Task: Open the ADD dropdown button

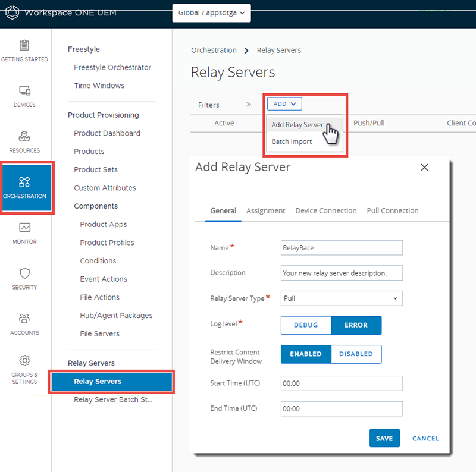Action: (284, 104)
